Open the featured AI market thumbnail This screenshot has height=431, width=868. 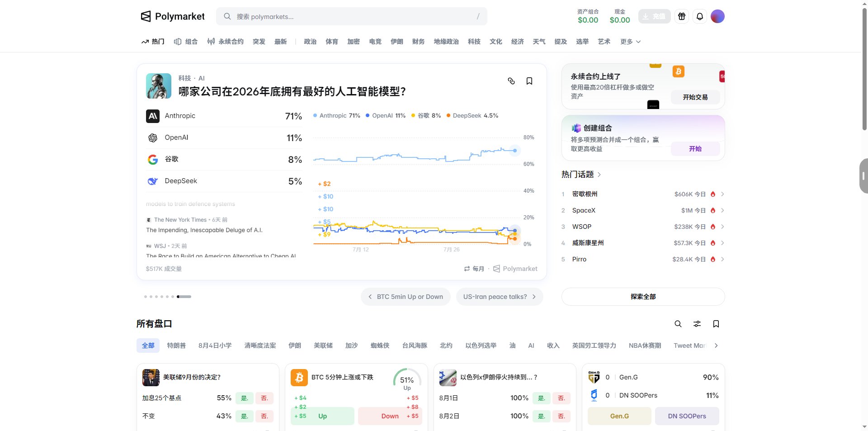159,86
